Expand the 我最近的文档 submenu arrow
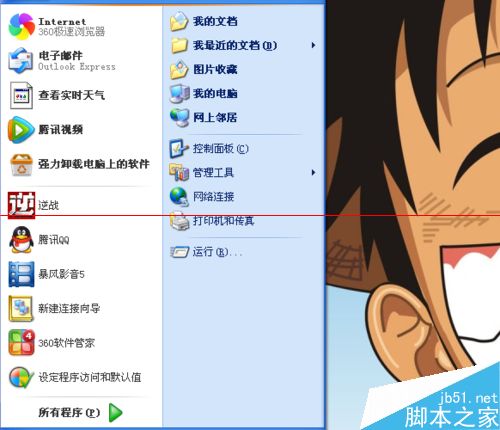 [x=313, y=45]
